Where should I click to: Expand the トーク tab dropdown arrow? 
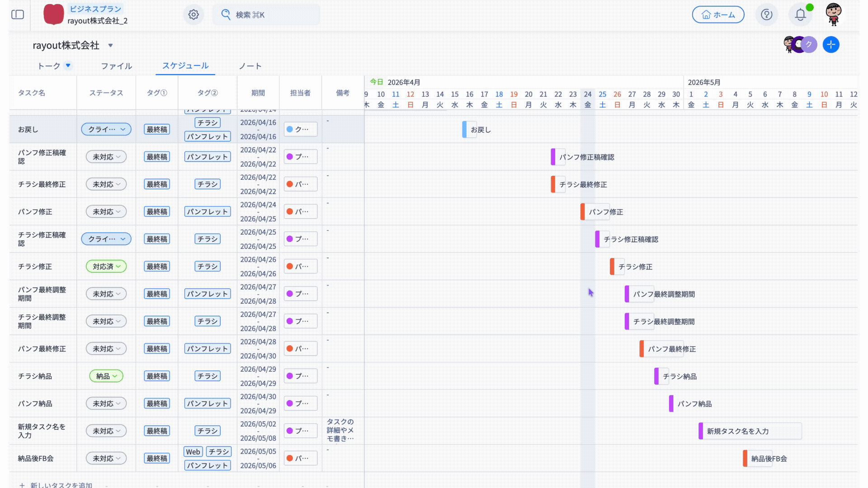pyautogui.click(x=68, y=66)
